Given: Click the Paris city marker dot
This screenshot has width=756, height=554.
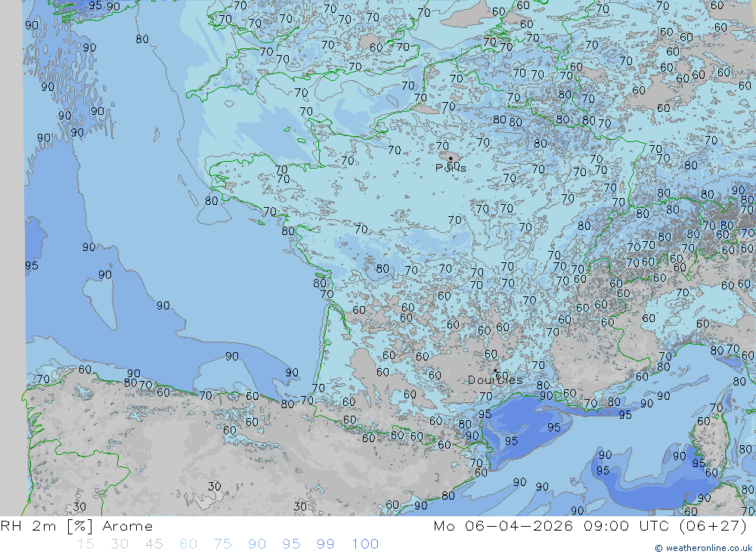Looking at the screenshot, I should 451,158.
